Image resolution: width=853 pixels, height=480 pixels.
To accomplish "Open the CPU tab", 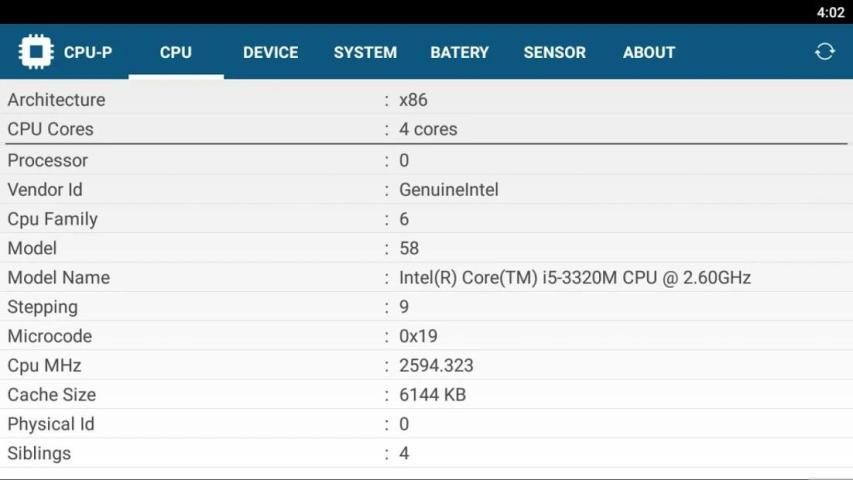I will pos(176,52).
